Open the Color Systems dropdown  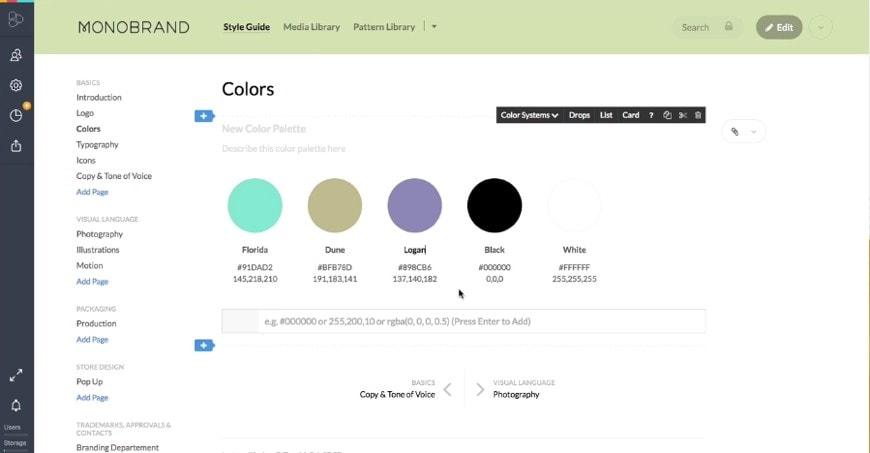tap(529, 115)
